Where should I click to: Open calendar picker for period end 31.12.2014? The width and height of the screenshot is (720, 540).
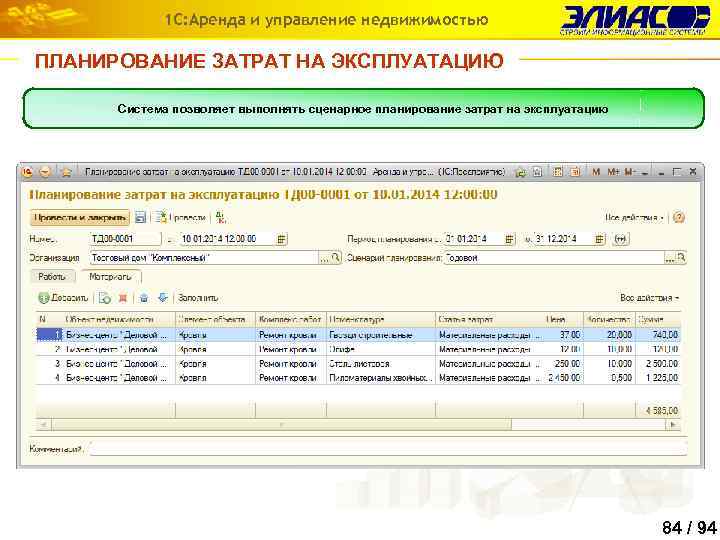(599, 239)
